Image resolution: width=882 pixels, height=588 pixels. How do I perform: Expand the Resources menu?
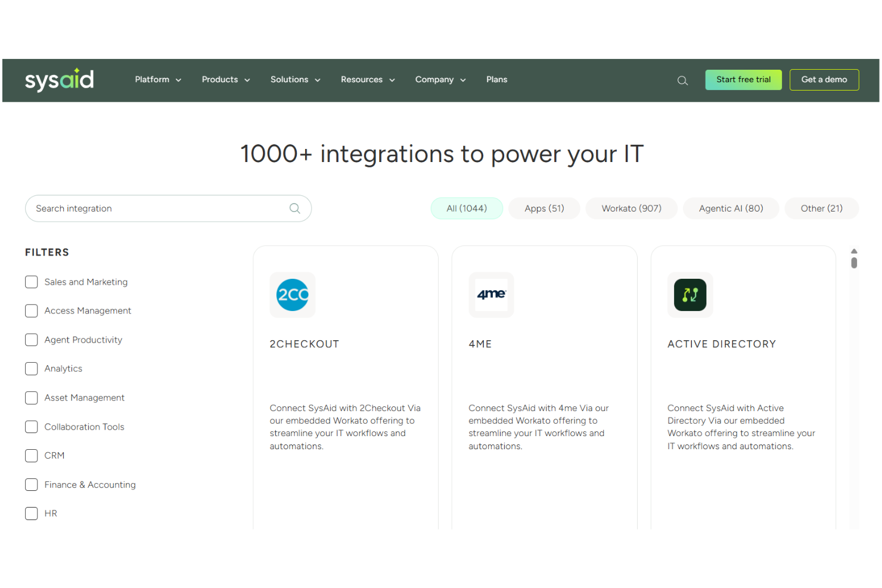pos(367,79)
